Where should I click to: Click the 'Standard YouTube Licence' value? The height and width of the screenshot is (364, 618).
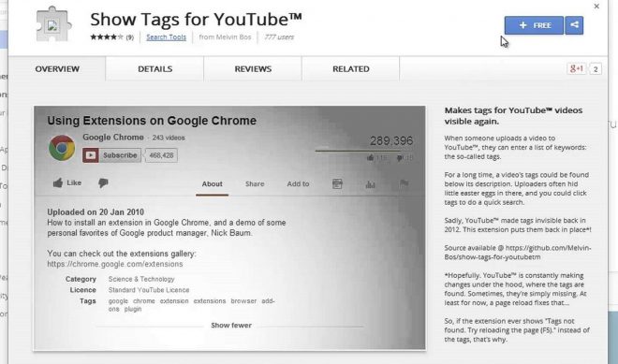click(x=149, y=290)
